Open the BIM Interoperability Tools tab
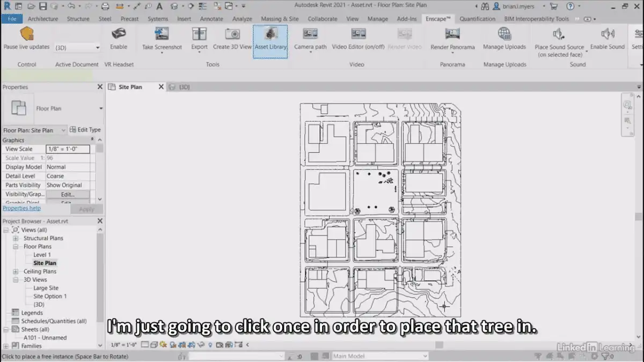This screenshot has height=362, width=644. click(537, 19)
